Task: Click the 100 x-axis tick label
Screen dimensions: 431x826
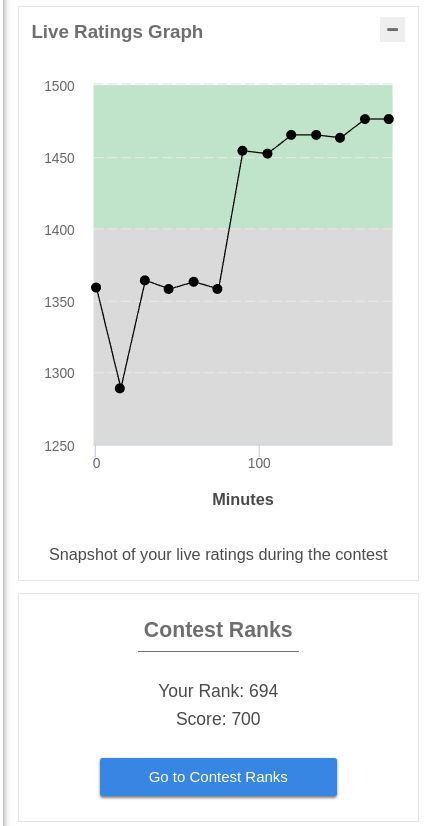Action: (259, 464)
